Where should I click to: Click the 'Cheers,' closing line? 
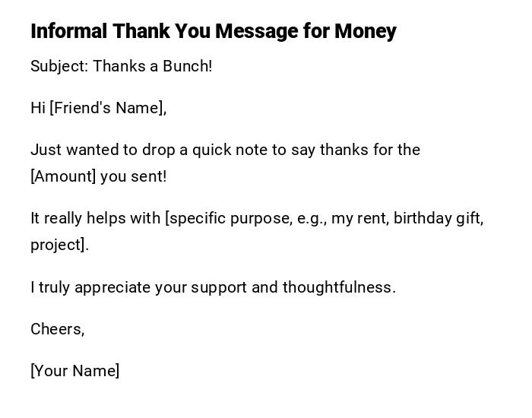(x=58, y=329)
